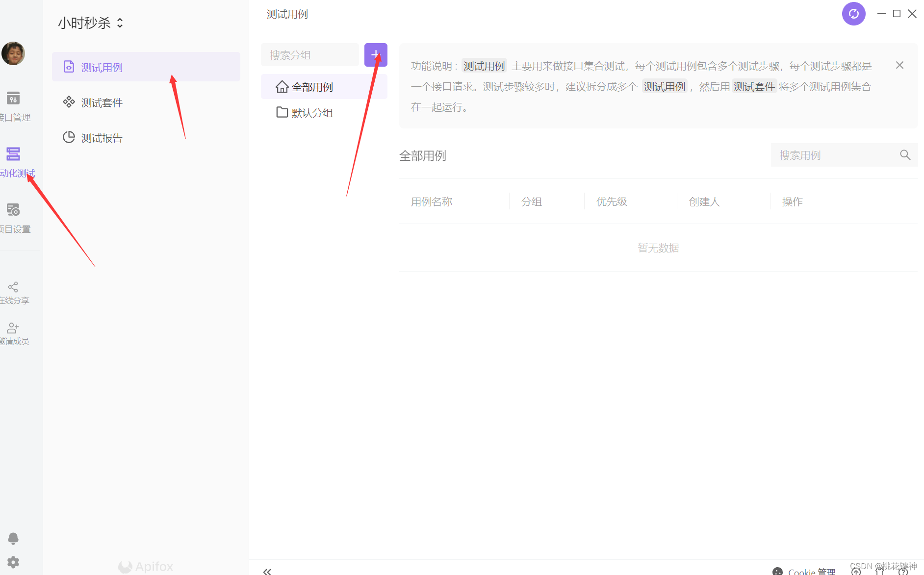The height and width of the screenshot is (575, 924).
Task: Open the settings gear icon
Action: (13, 562)
